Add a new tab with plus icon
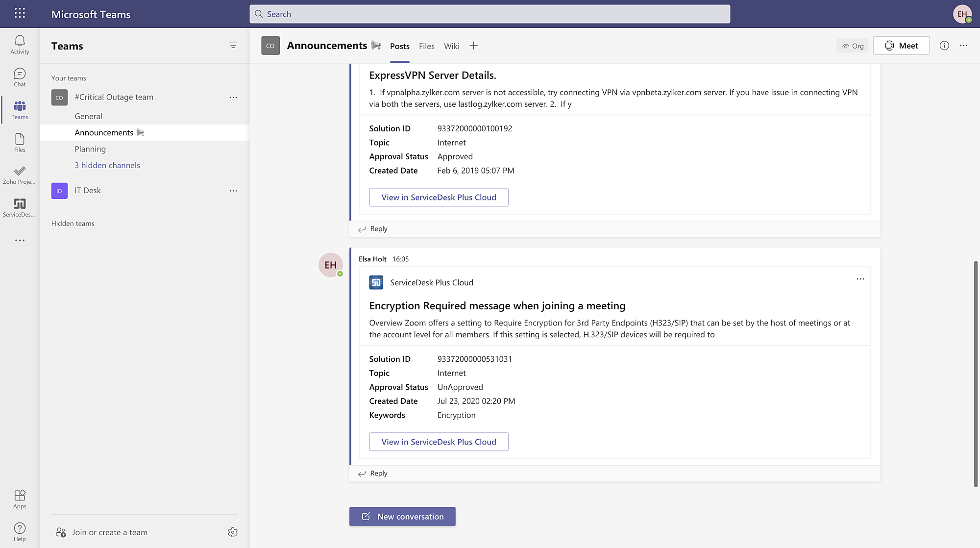This screenshot has width=980, height=548. [473, 46]
